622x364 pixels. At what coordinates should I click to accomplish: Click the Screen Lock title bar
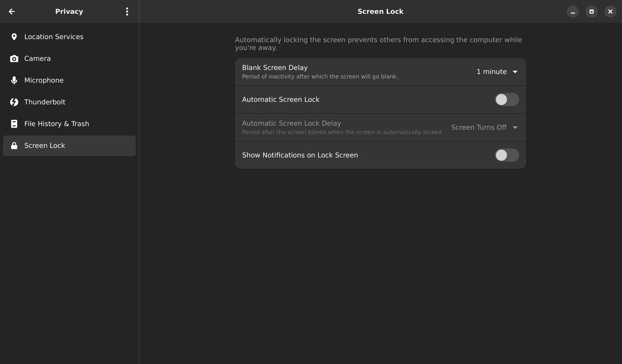[x=380, y=11]
